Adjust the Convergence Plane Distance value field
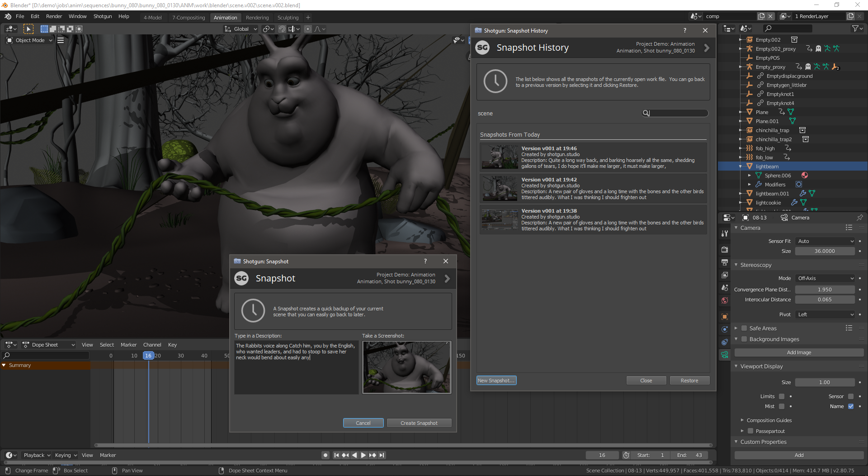The height and width of the screenshot is (476, 868). 825,290
